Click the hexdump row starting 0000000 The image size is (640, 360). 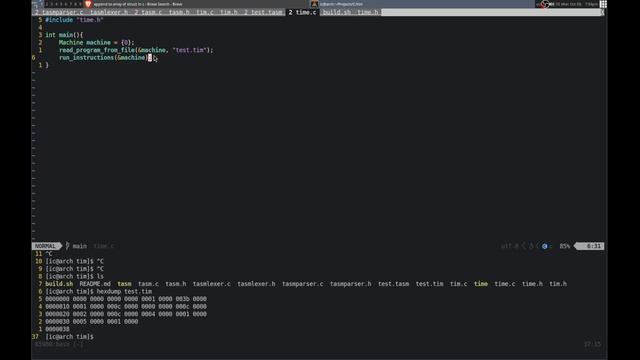click(x=126, y=299)
